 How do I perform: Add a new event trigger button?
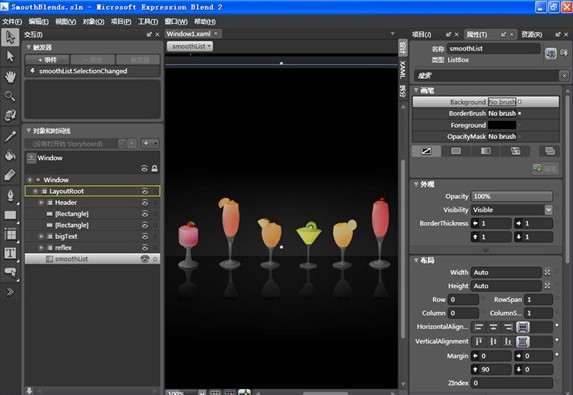click(x=47, y=60)
